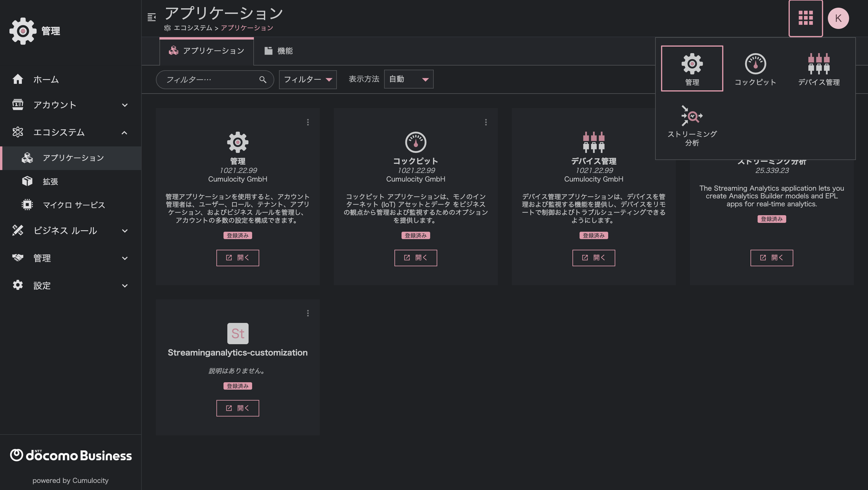This screenshot has height=490, width=868.
Task: Go to マイクロ サービス in the sidebar
Action: pyautogui.click(x=71, y=205)
